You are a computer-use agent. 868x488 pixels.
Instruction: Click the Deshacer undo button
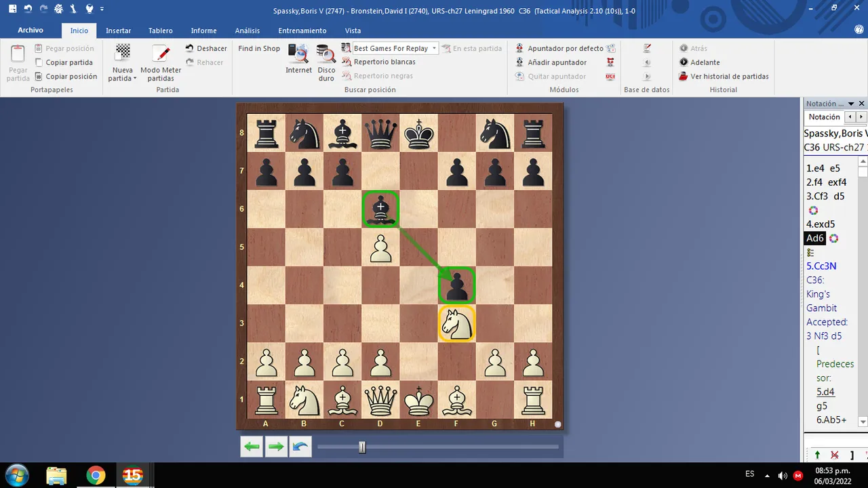pyautogui.click(x=206, y=48)
